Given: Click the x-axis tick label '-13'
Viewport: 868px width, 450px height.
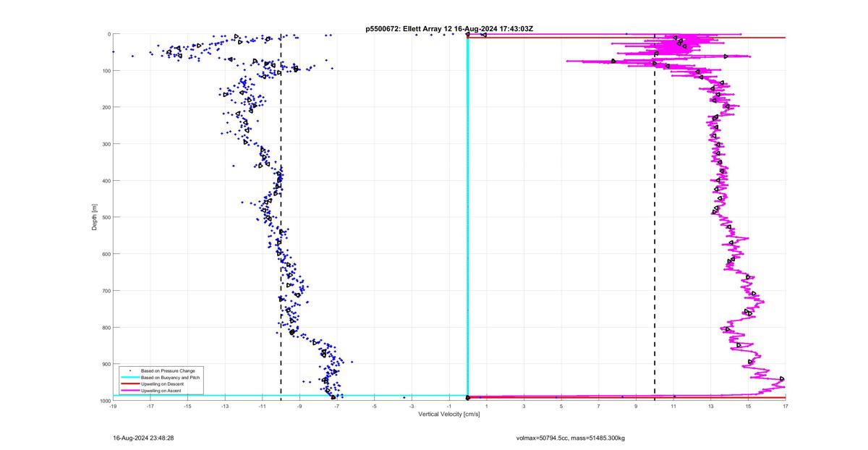Looking at the screenshot, I should (x=225, y=407).
